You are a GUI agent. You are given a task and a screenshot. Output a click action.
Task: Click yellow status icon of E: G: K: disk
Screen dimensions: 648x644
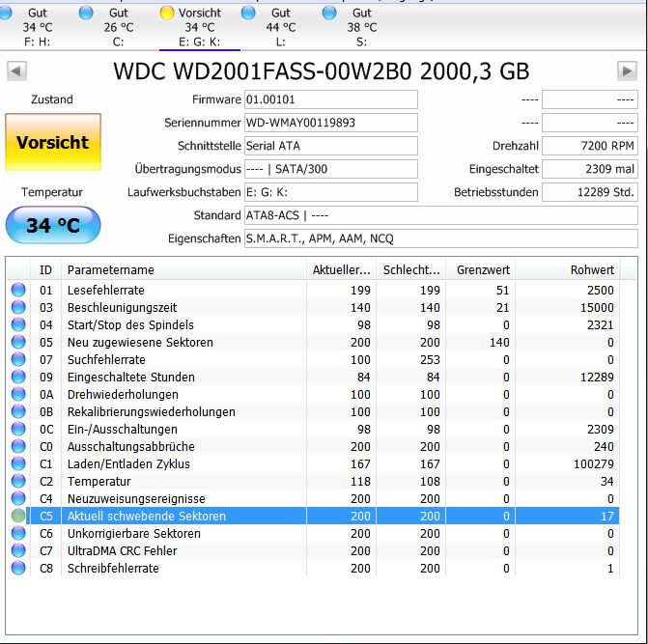pyautogui.click(x=167, y=14)
